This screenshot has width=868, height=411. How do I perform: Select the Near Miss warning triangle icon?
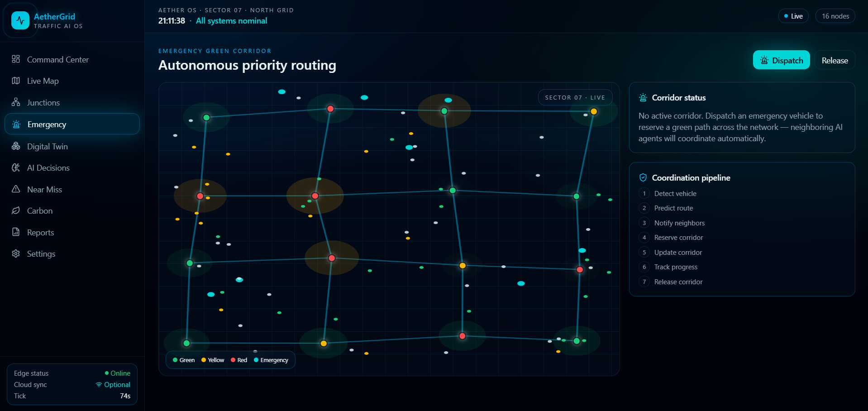pos(16,189)
